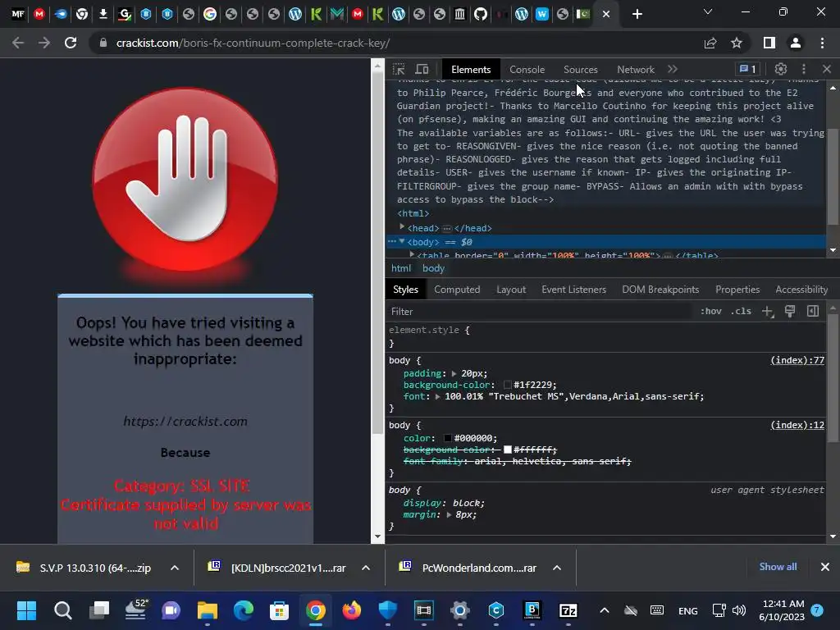Open color picker for #000000
Viewport: 840px width, 630px height.
click(448, 438)
